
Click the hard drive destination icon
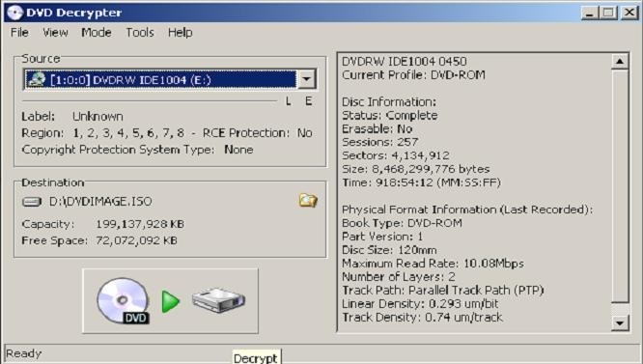click(218, 300)
